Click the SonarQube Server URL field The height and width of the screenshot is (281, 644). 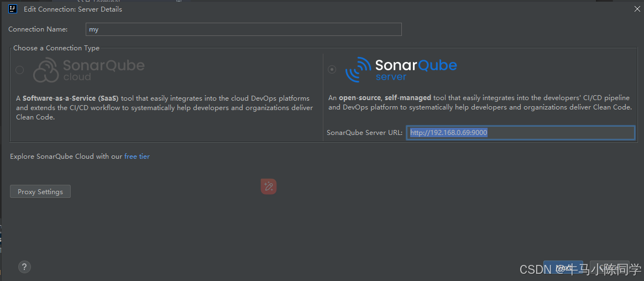pos(521,133)
